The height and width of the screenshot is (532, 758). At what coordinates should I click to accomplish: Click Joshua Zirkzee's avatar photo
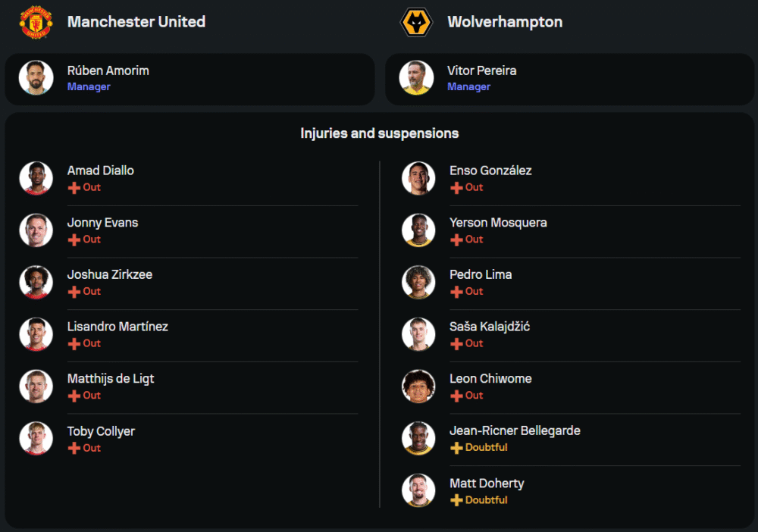[36, 282]
